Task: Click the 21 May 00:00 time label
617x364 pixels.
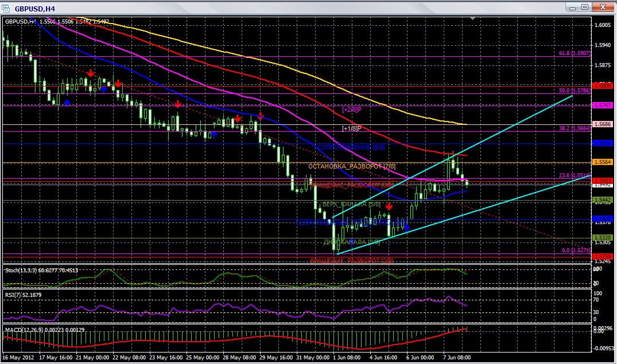Action: (x=92, y=357)
